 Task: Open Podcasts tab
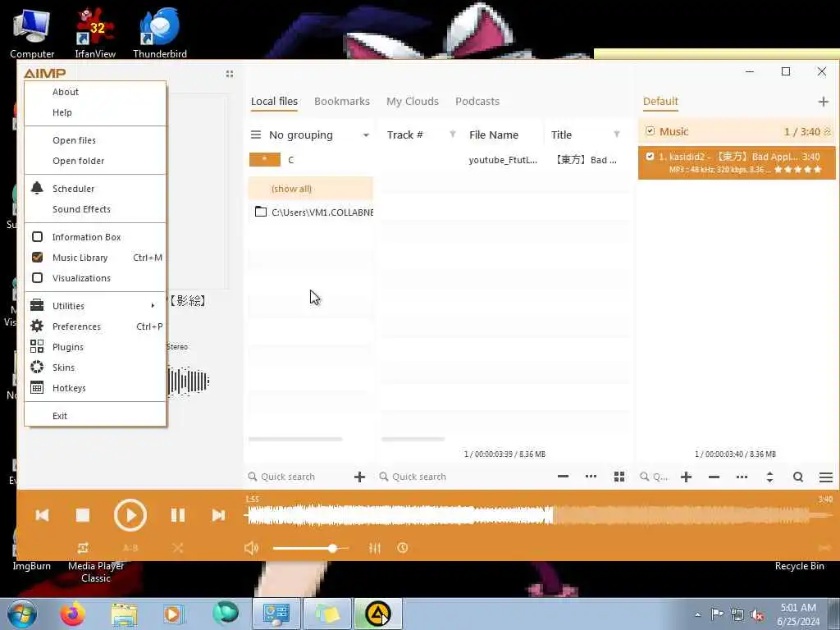(477, 101)
